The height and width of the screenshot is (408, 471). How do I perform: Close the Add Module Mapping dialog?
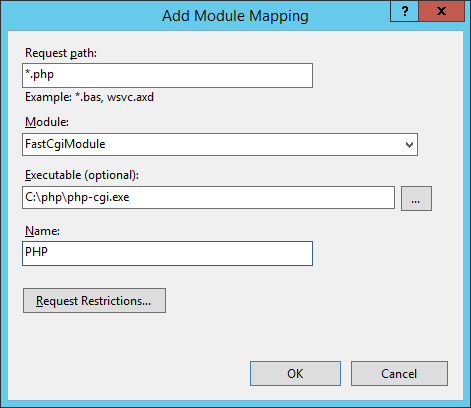[441, 11]
